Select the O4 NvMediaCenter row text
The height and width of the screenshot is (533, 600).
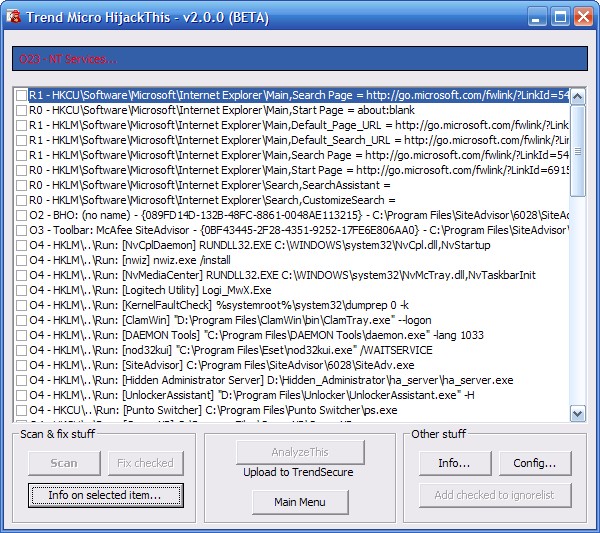(282, 275)
